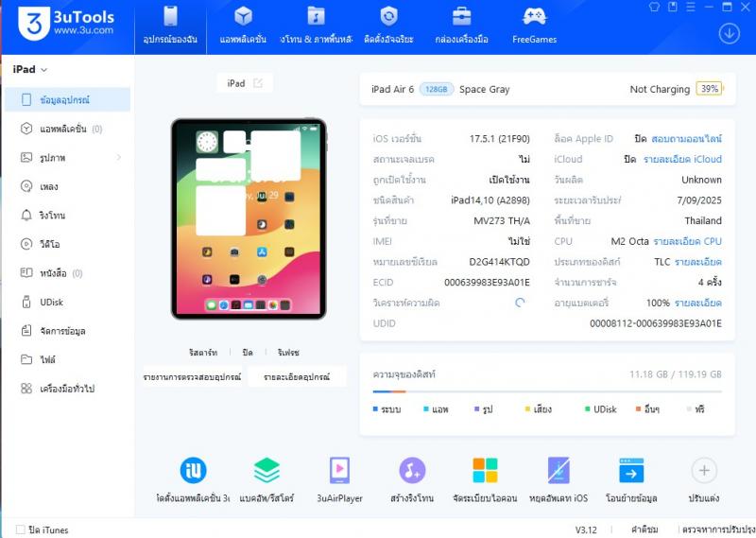Screen dimensions: 756x538
Task: Select ข้อมูลอุปกรณ์ in sidebar
Action: click(x=67, y=100)
